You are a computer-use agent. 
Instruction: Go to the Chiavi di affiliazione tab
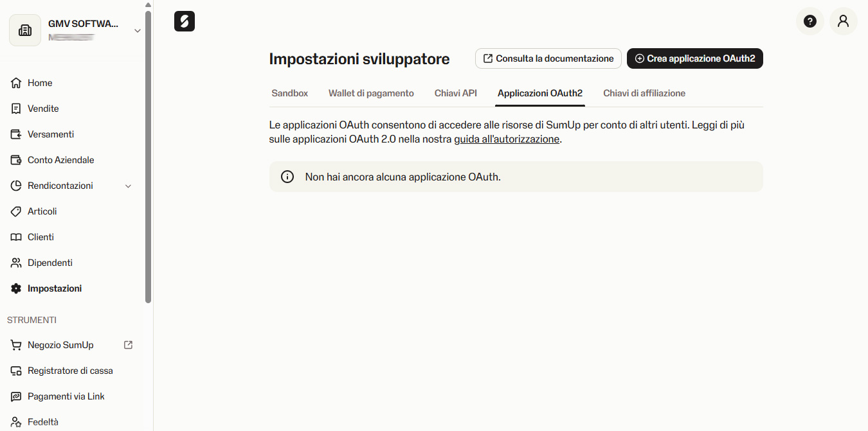tap(644, 93)
